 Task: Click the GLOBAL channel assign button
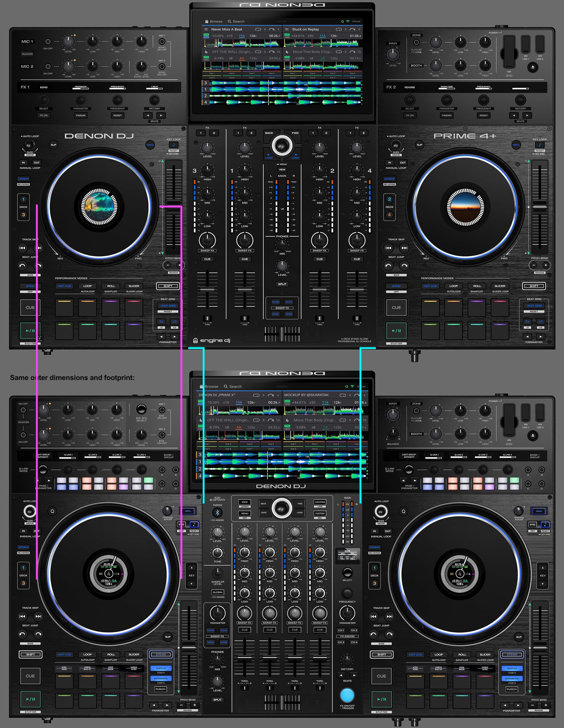218,592
